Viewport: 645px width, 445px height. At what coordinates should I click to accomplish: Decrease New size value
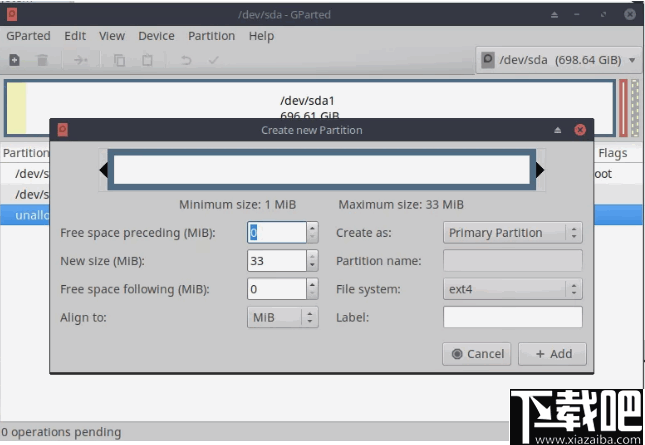[313, 266]
